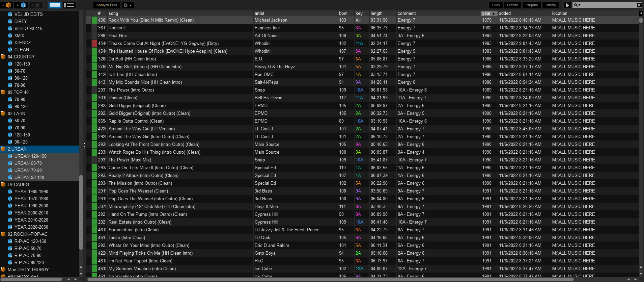Screen dimensions: 644x282
Task: Open R-P-AC 50-70 filter folder icon
Action: (10, 248)
